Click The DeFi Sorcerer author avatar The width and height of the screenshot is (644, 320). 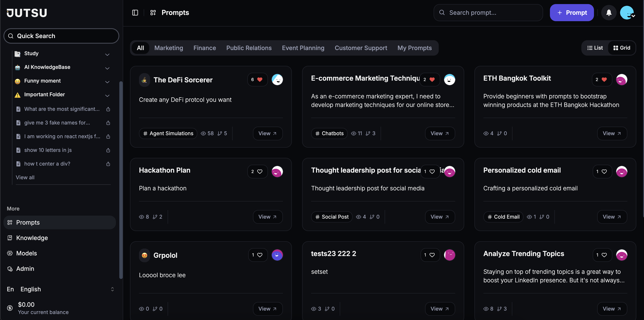[277, 80]
